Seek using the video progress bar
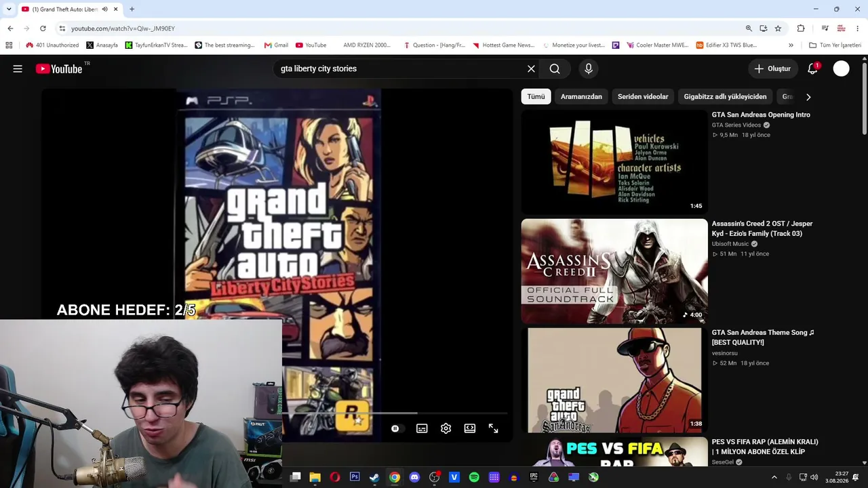The width and height of the screenshot is (868, 488). pos(395,413)
